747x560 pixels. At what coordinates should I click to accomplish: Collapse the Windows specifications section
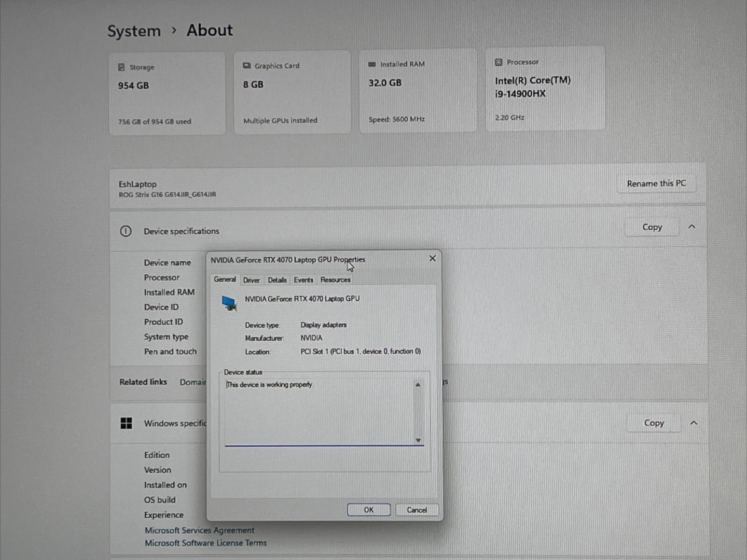point(694,423)
